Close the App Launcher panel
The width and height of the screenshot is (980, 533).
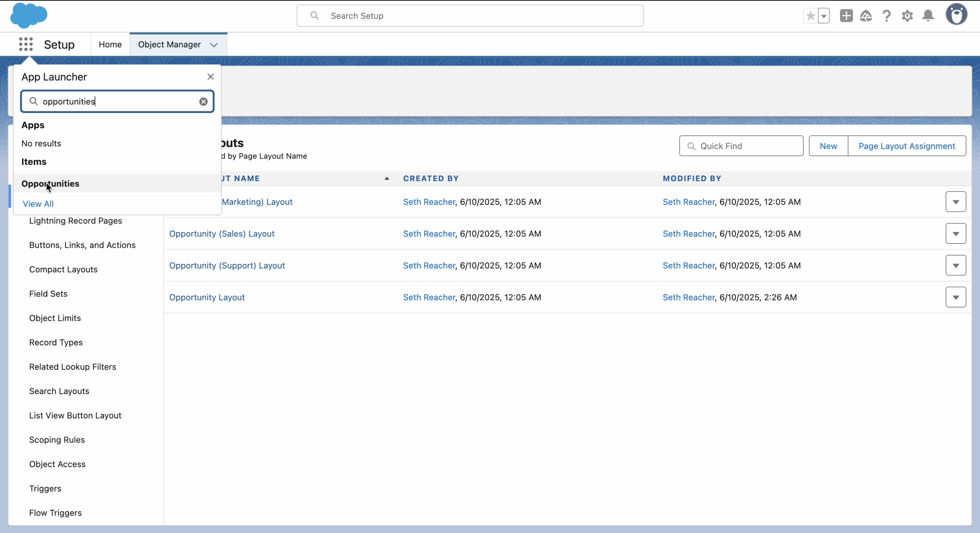pyautogui.click(x=210, y=77)
